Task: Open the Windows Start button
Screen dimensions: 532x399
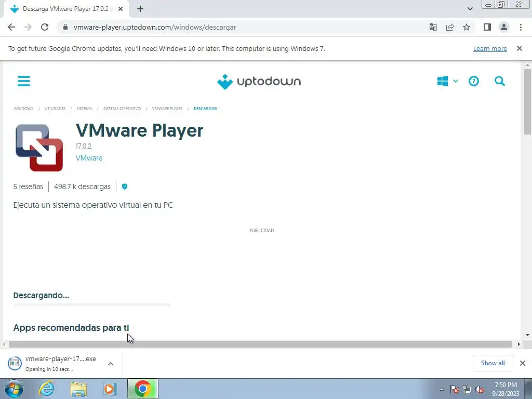Action: [x=14, y=389]
